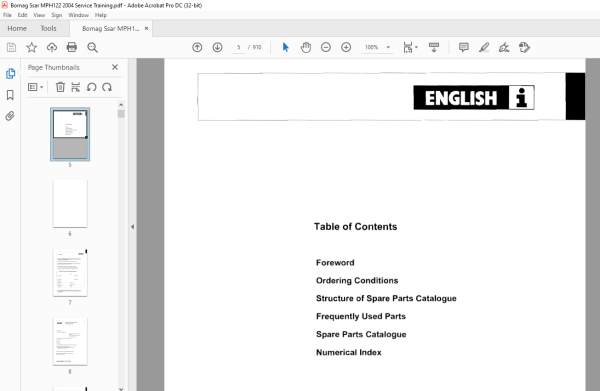Close the Page Thumbnails panel
600x391 pixels.
coord(115,67)
